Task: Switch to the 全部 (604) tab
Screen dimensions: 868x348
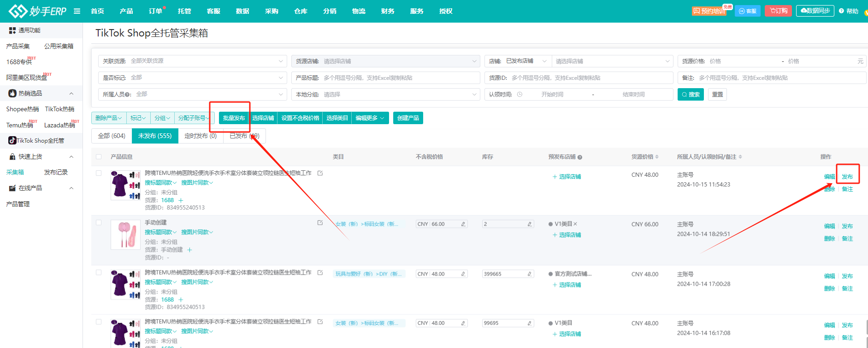Action: click(112, 136)
